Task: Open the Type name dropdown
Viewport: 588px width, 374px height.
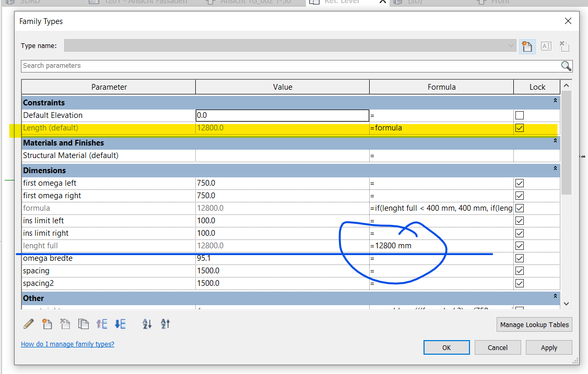Action: [511, 46]
